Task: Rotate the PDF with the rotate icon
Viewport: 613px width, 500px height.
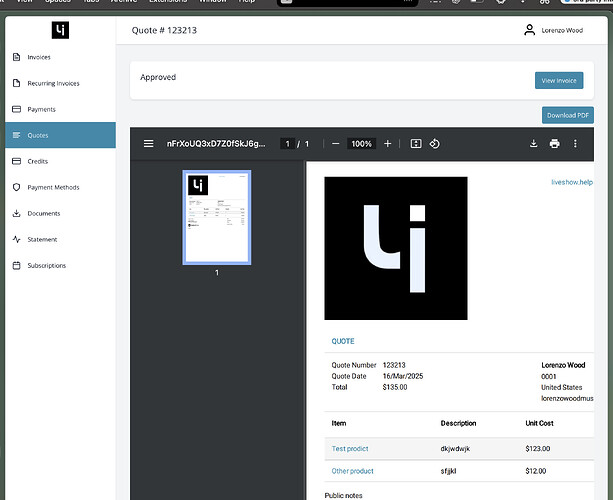Action: [434, 144]
